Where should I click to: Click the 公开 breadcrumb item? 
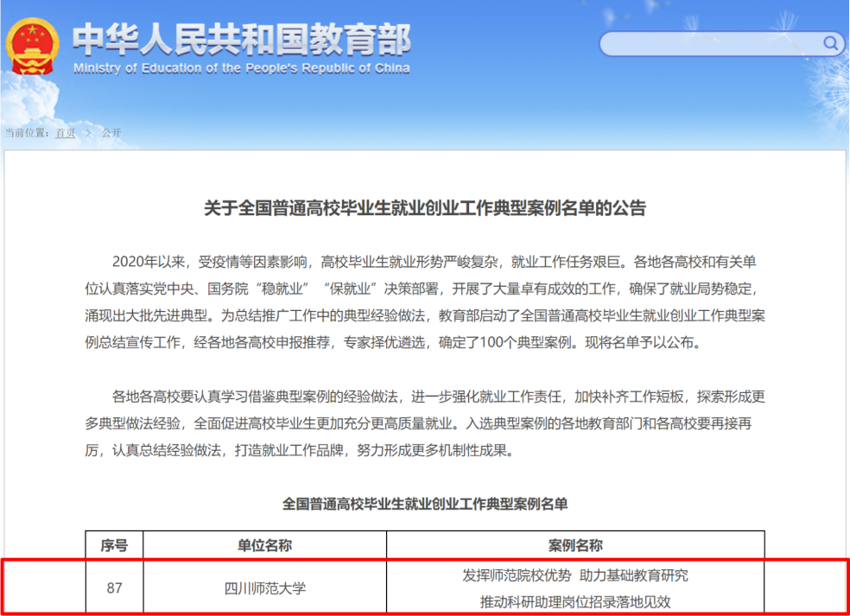[x=111, y=133]
